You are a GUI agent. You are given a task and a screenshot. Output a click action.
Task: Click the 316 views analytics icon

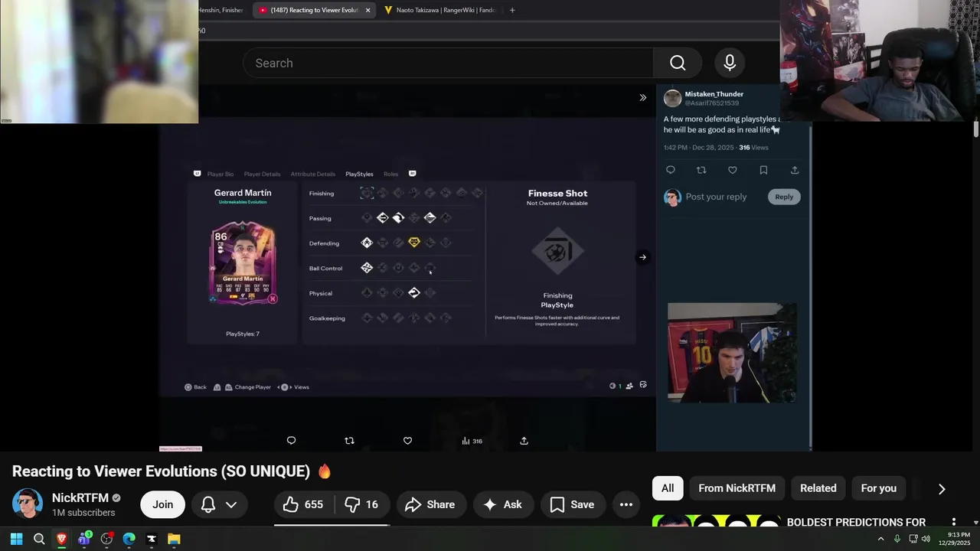coord(472,441)
